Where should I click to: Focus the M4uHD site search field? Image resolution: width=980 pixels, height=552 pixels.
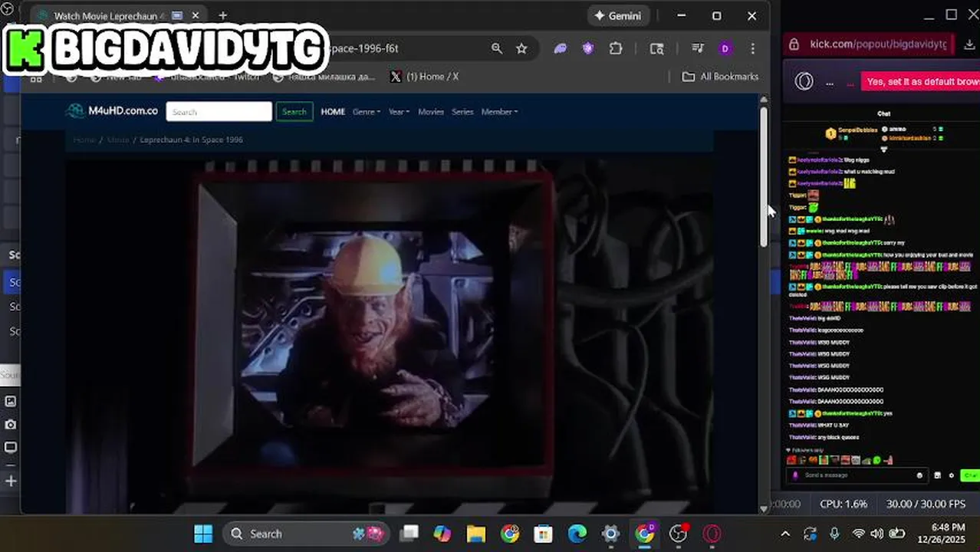(219, 112)
